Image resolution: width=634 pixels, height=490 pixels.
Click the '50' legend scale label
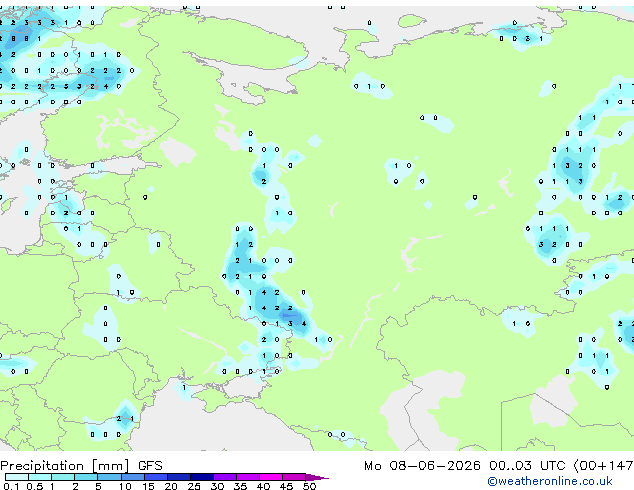(309, 486)
